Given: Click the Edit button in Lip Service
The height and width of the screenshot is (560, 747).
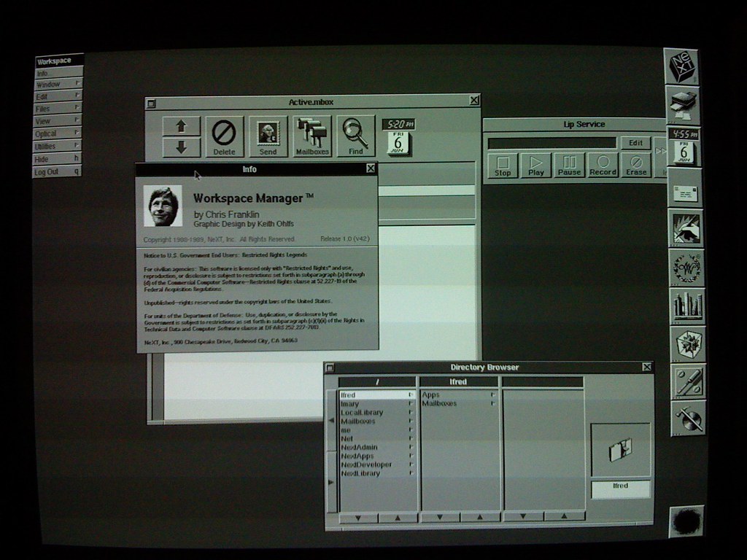Looking at the screenshot, I should point(635,143).
